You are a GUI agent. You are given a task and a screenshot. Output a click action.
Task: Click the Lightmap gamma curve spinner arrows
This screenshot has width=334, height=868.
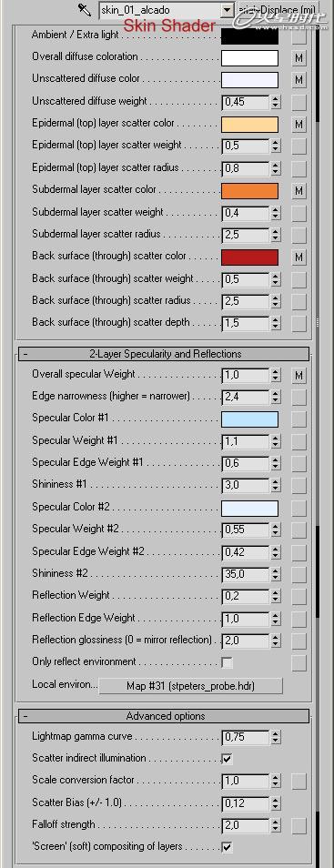click(275, 737)
